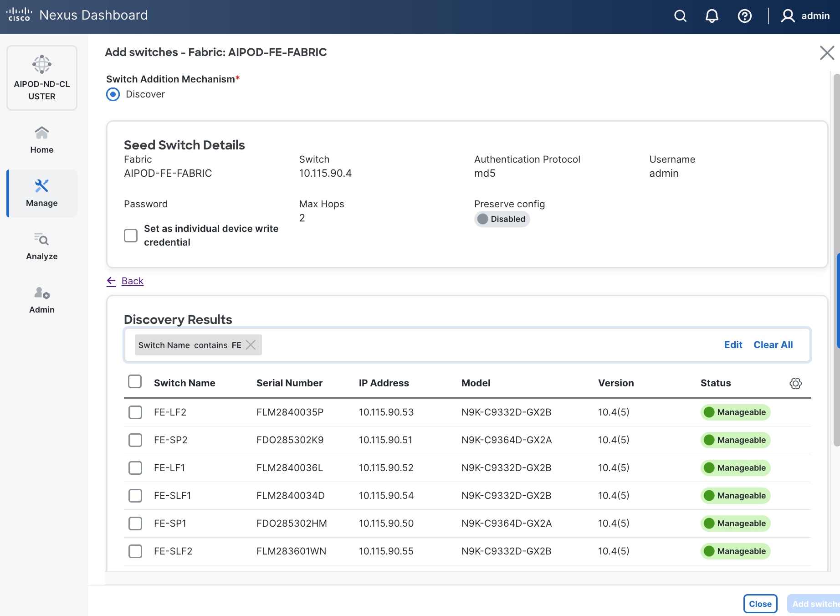Click the Back link
Image resolution: width=840 pixels, height=616 pixels.
click(x=132, y=281)
